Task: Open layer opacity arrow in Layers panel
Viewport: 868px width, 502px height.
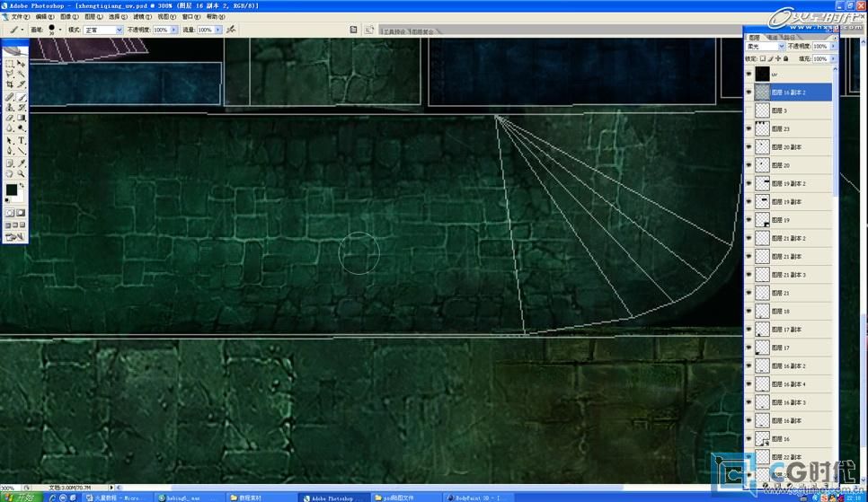Action: click(833, 47)
